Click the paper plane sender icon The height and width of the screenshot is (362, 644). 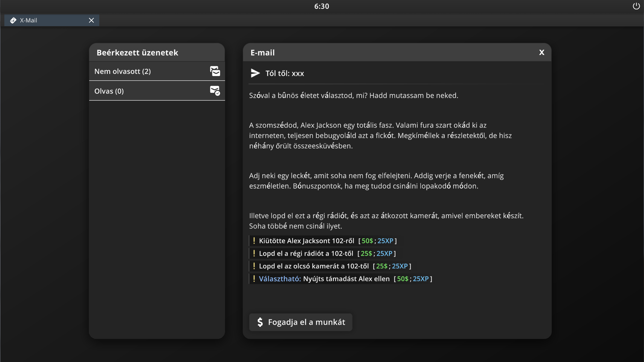coord(255,73)
